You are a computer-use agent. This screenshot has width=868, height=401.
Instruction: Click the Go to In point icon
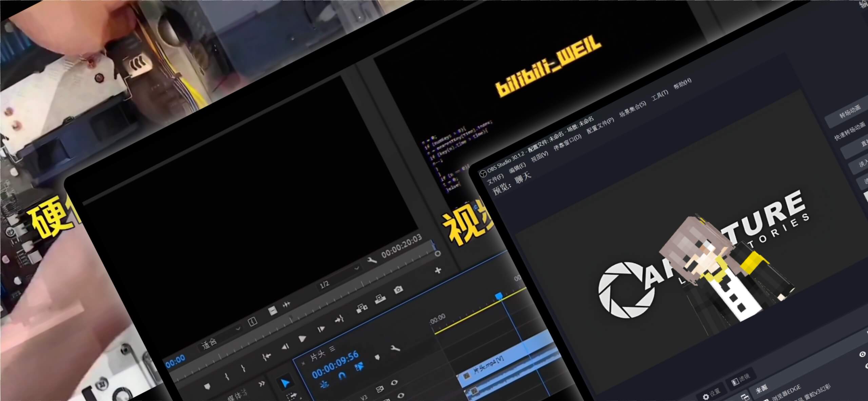click(x=267, y=356)
